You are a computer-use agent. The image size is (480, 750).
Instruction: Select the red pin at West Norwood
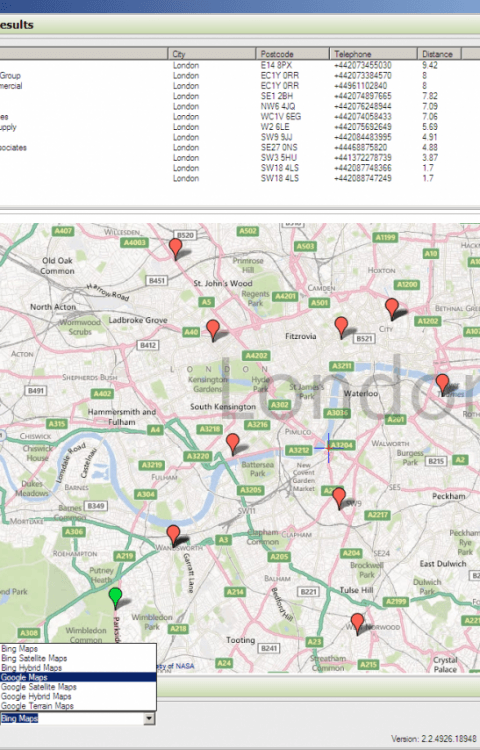point(357,623)
